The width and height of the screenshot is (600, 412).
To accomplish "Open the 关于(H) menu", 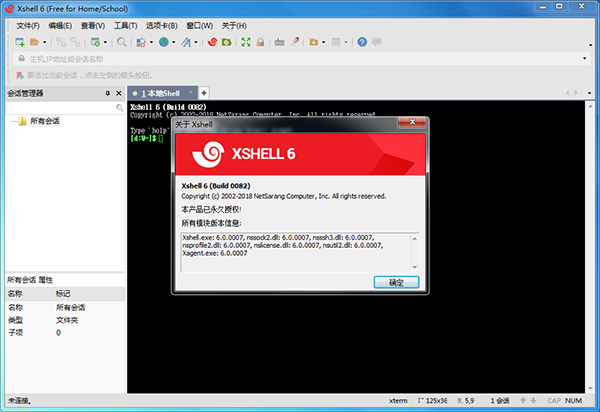I will (x=234, y=26).
